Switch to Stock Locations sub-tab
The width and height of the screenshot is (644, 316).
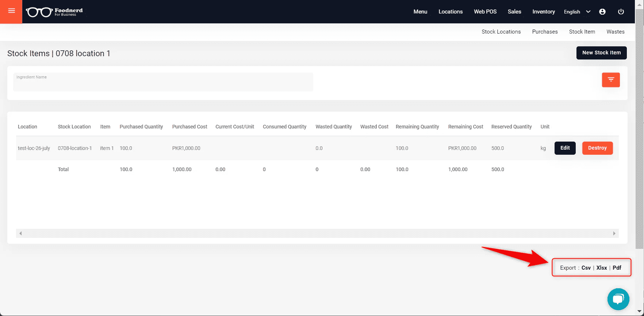501,32
